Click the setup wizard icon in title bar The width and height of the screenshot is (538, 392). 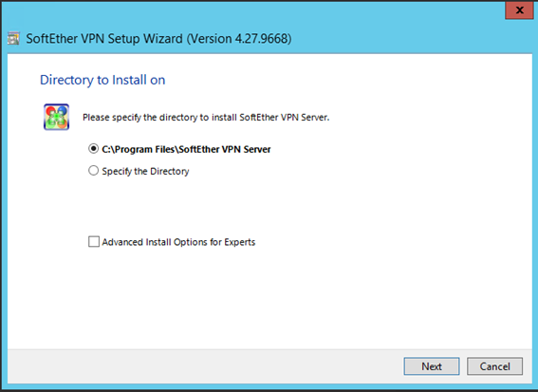coord(13,39)
